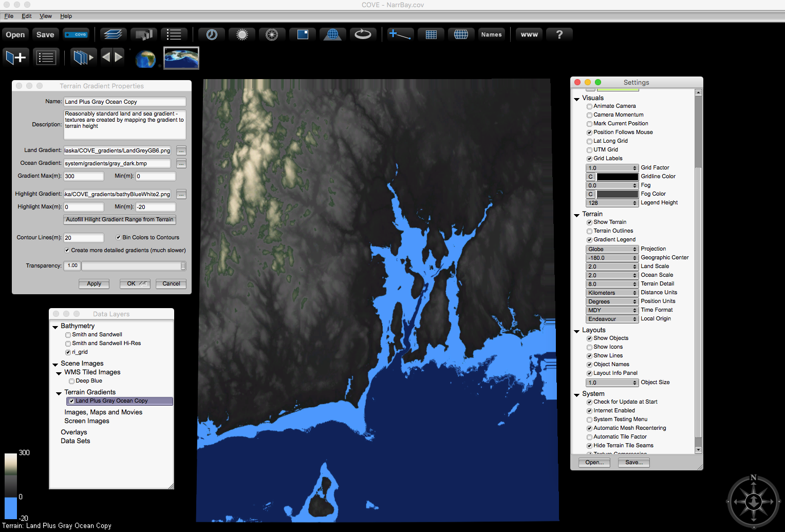
Task: Click the Gradient Max input field
Action: pyautogui.click(x=83, y=176)
